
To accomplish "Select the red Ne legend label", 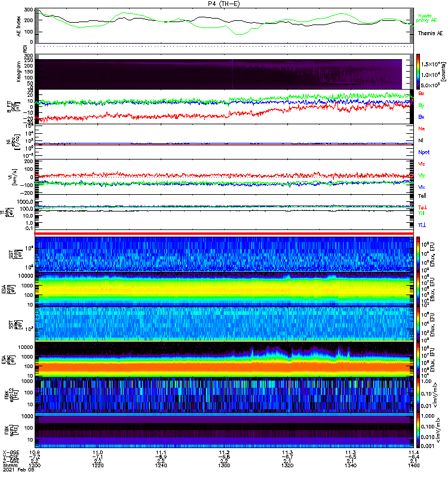I will pos(422,128).
